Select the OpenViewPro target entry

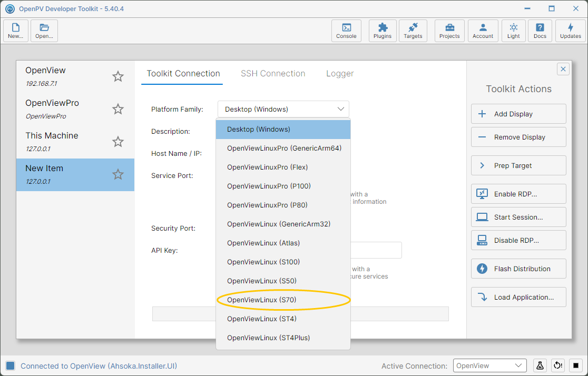[75, 109]
